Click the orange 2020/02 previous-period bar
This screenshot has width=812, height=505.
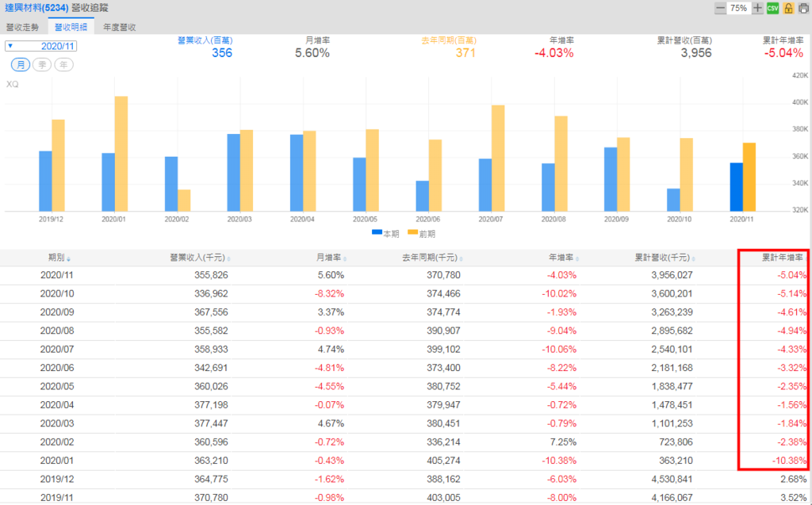pyautogui.click(x=184, y=201)
